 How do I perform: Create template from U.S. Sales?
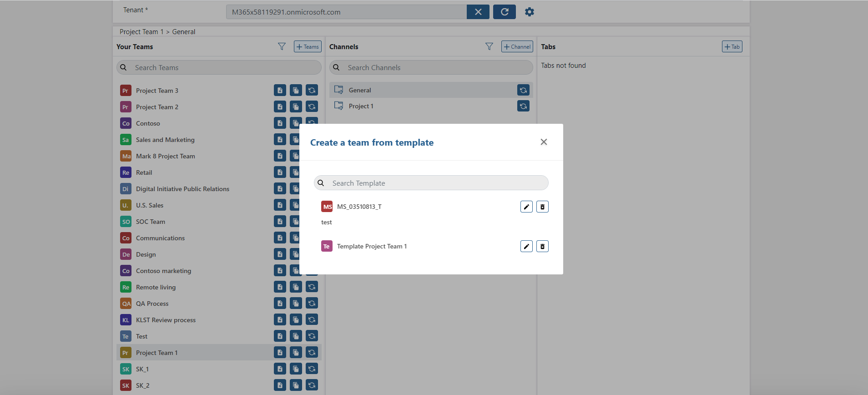(x=280, y=205)
